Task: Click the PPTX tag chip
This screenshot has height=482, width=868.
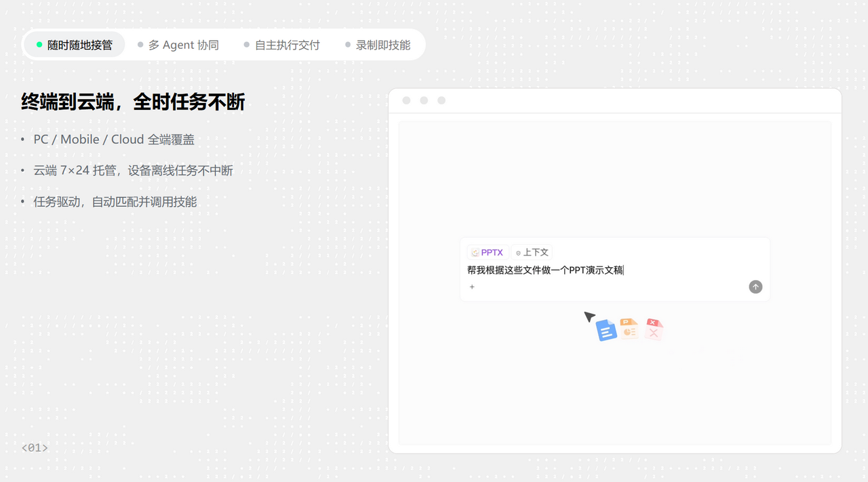Action: pos(488,252)
